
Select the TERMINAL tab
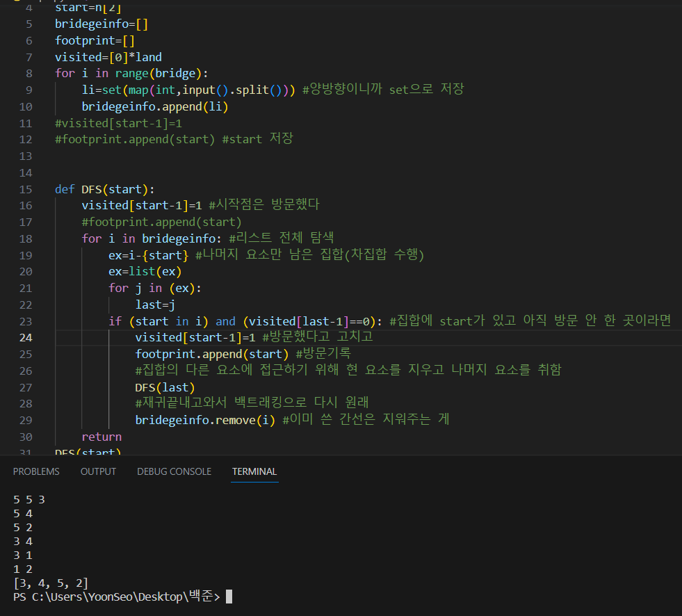[254, 471]
